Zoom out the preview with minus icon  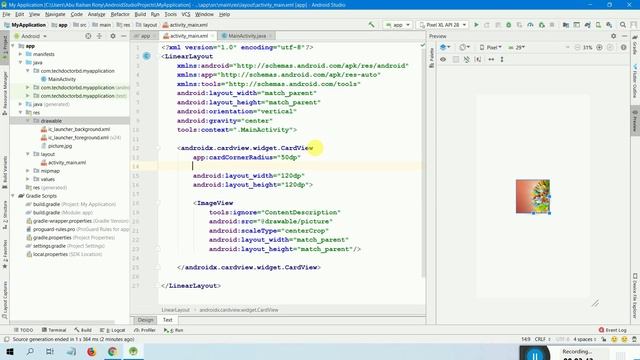pyautogui.click(x=577, y=47)
